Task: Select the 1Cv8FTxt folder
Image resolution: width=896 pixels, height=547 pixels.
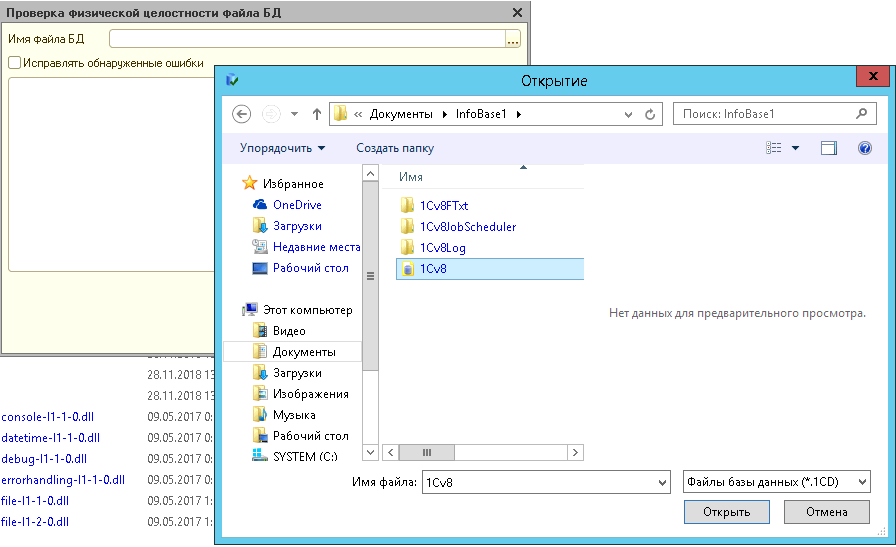Action: pyautogui.click(x=444, y=206)
